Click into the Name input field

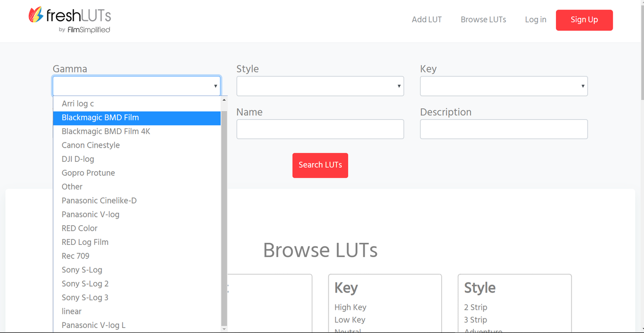[320, 129]
